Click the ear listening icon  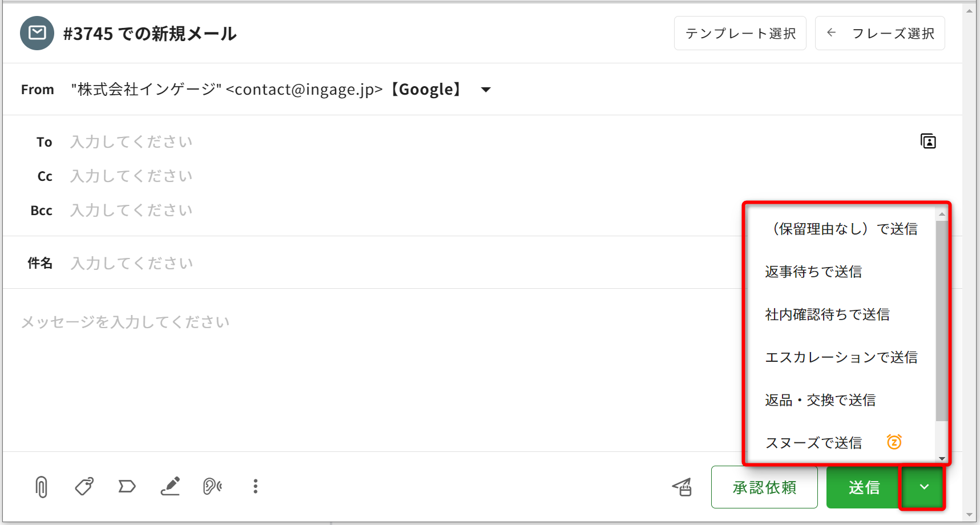coord(212,486)
